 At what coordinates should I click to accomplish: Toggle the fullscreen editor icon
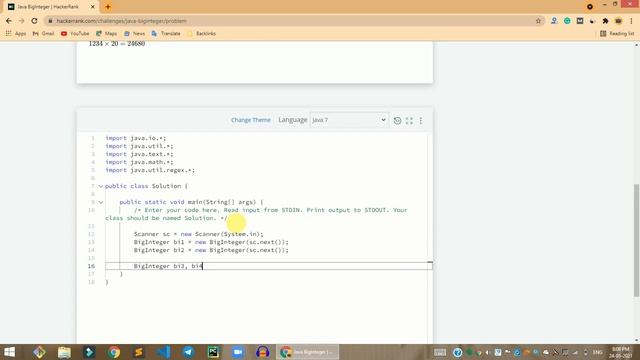click(409, 120)
